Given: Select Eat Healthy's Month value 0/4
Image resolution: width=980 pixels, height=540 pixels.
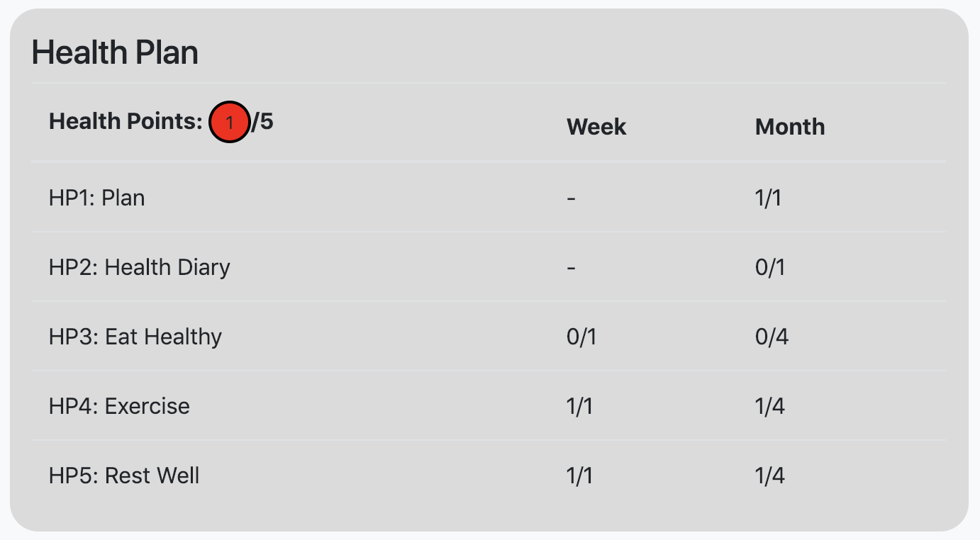Looking at the screenshot, I should [771, 337].
